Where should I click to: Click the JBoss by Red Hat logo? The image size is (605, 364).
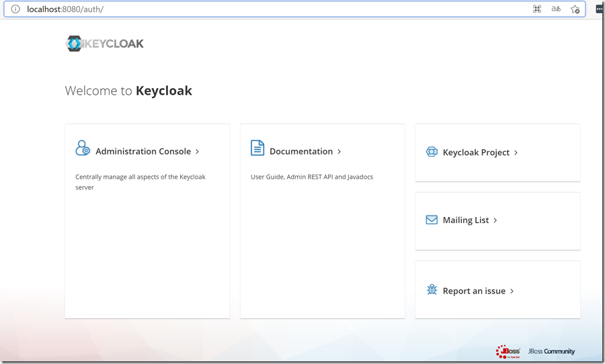508,351
